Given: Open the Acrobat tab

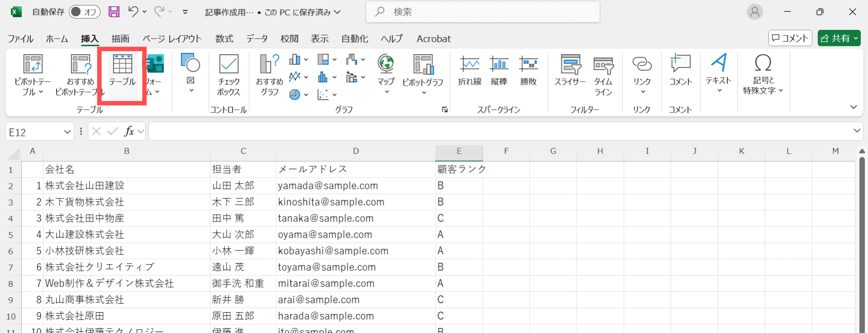Looking at the screenshot, I should tap(434, 39).
